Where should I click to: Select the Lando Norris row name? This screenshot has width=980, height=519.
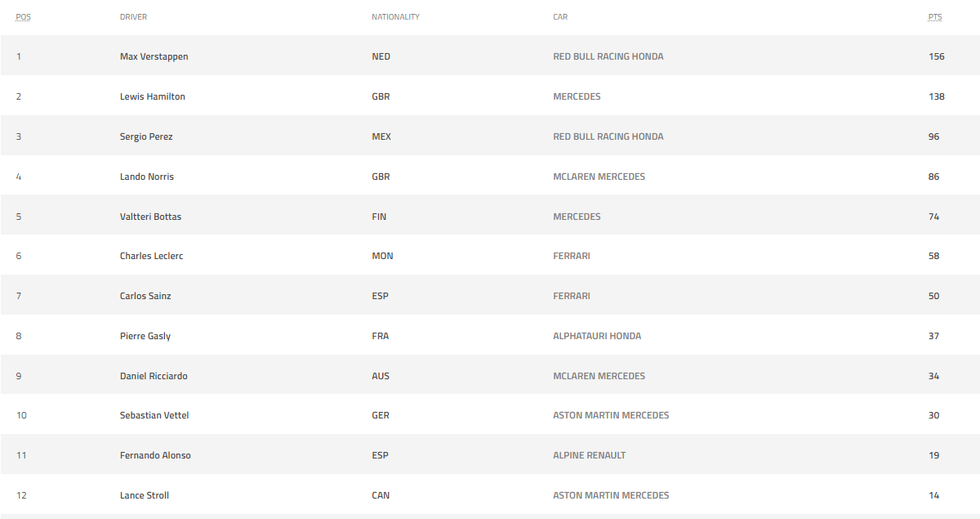point(147,177)
